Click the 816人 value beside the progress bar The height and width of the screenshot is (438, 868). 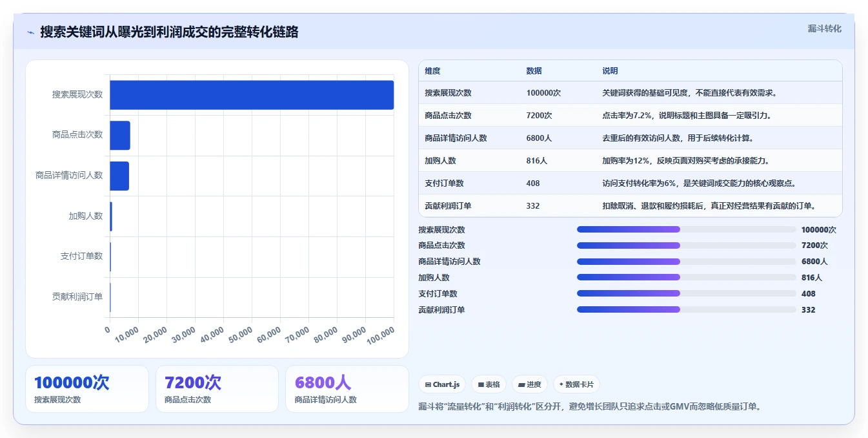[812, 278]
